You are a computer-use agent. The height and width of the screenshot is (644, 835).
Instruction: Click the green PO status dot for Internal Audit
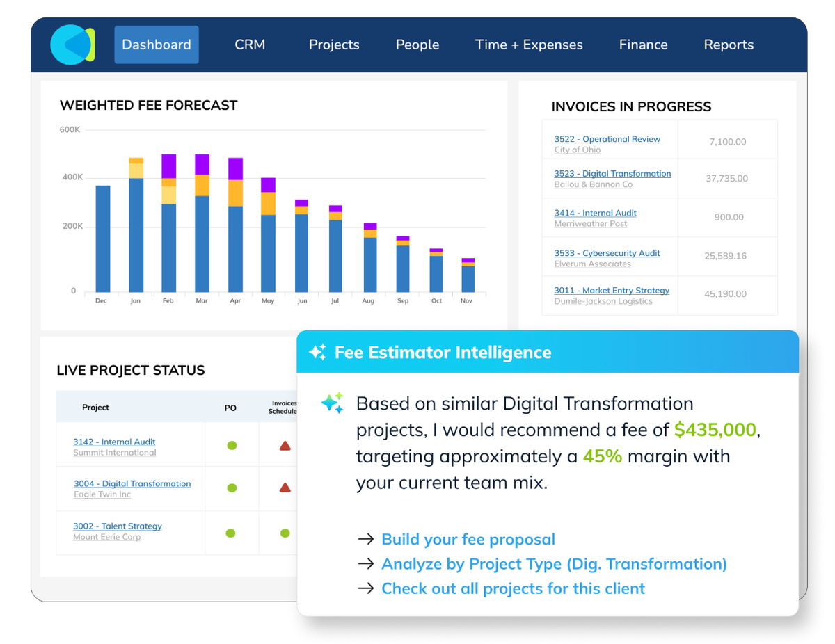[232, 445]
